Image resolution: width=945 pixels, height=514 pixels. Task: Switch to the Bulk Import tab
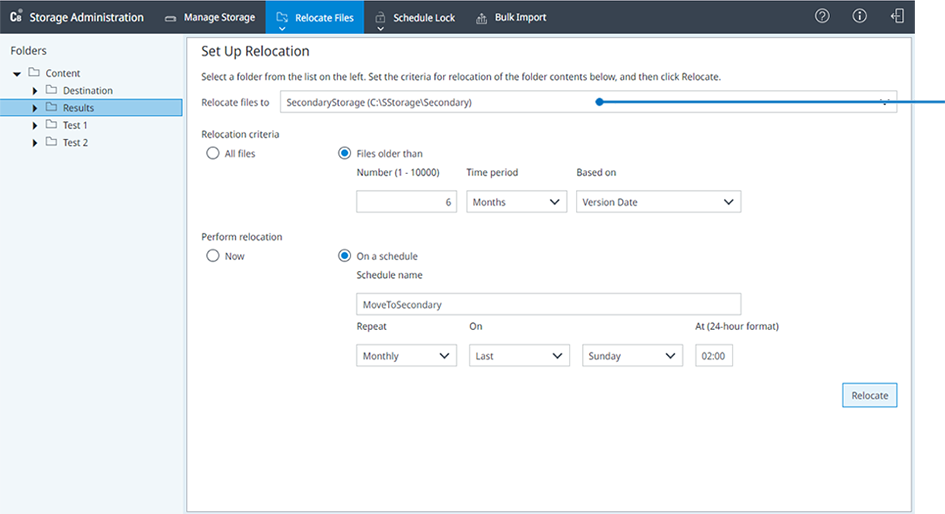[x=511, y=18]
